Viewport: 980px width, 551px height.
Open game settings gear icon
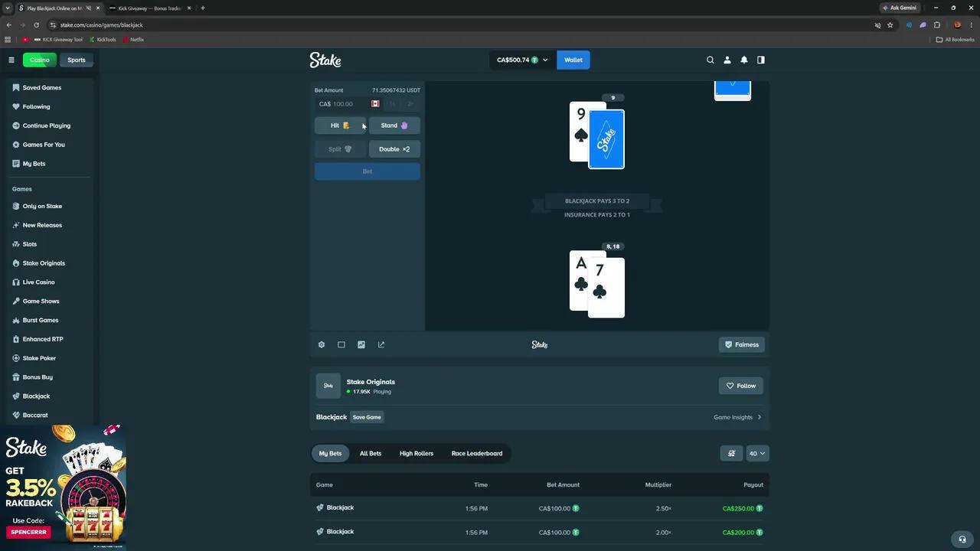(322, 344)
